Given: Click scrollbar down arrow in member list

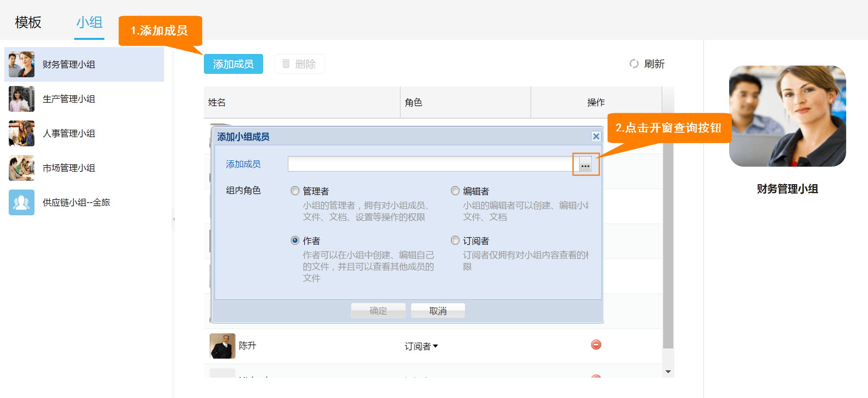Looking at the screenshot, I should tap(668, 372).
